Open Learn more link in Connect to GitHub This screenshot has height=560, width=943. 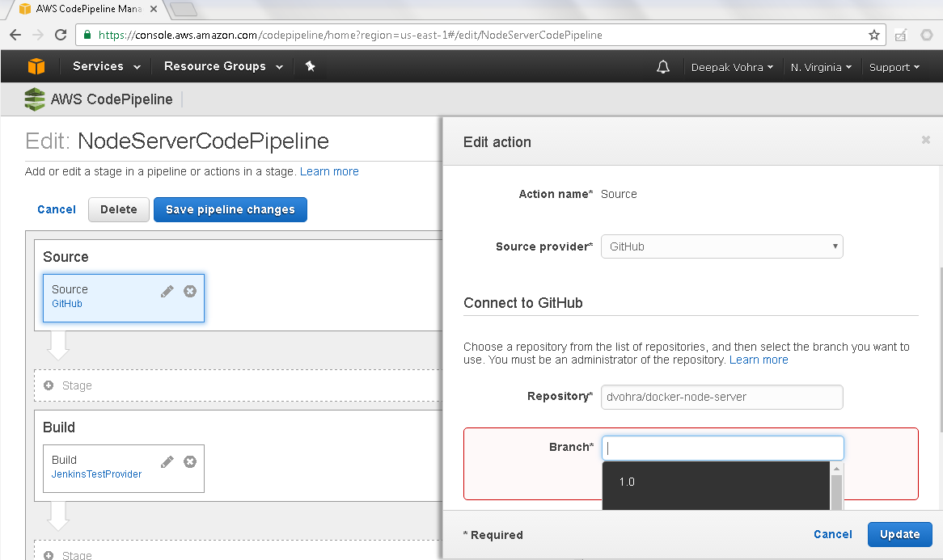(x=759, y=360)
